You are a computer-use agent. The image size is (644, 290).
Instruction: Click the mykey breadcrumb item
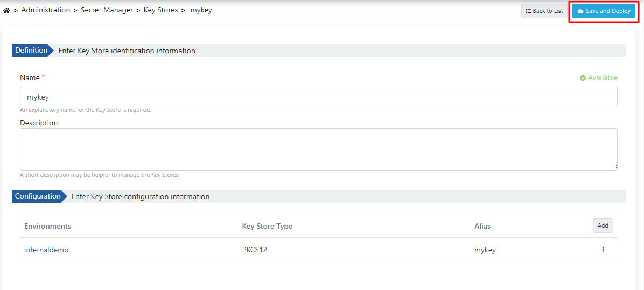pyautogui.click(x=201, y=10)
